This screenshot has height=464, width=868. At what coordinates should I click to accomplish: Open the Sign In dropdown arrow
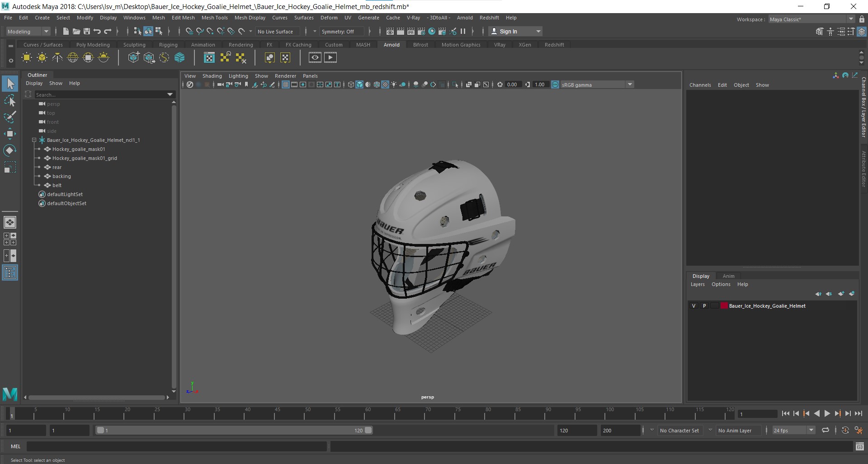(538, 31)
